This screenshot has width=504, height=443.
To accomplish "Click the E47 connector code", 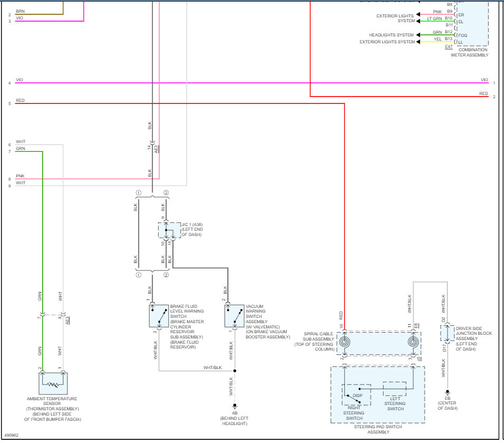I will (449, 47).
